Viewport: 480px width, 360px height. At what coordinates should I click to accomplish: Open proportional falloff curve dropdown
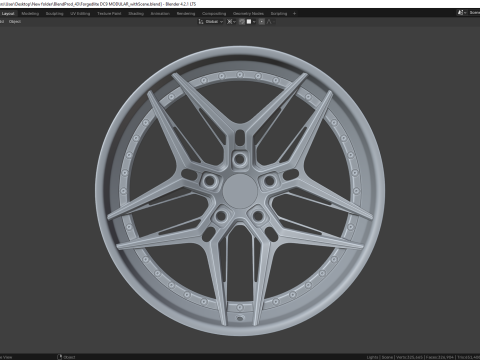tap(271, 22)
